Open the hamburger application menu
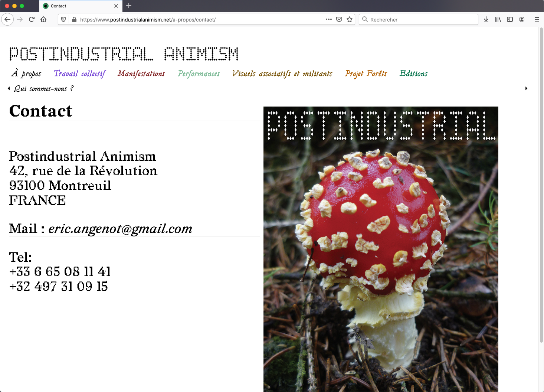 [537, 19]
